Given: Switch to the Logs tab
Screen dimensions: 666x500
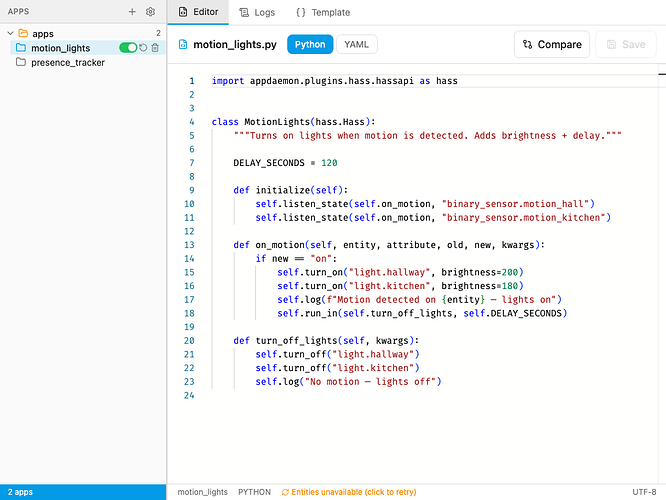Looking at the screenshot, I should 257,12.
